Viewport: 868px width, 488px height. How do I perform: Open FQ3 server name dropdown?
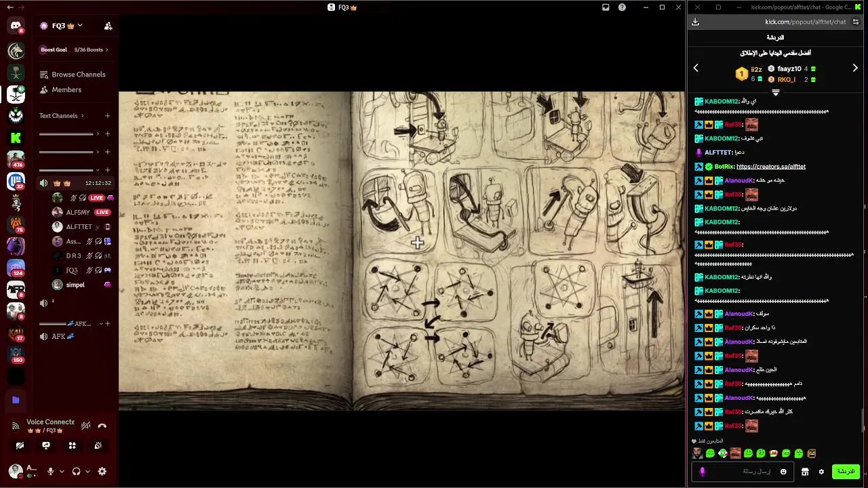62,26
